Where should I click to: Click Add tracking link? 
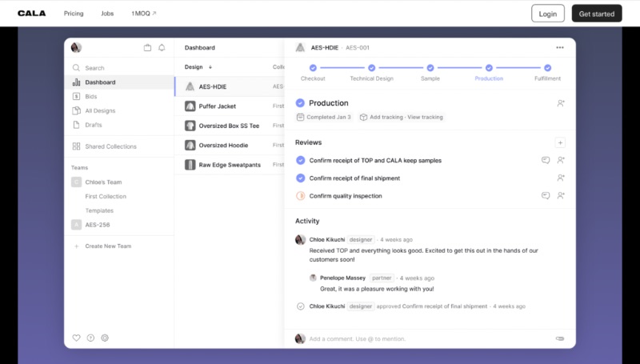click(x=386, y=117)
